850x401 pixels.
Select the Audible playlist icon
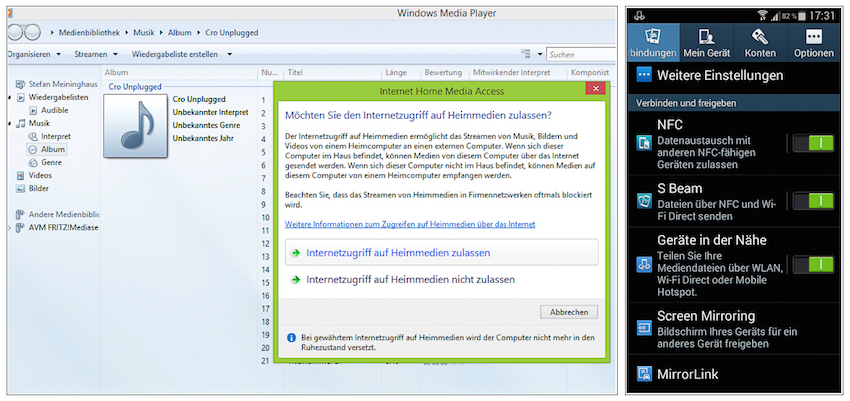(32, 111)
